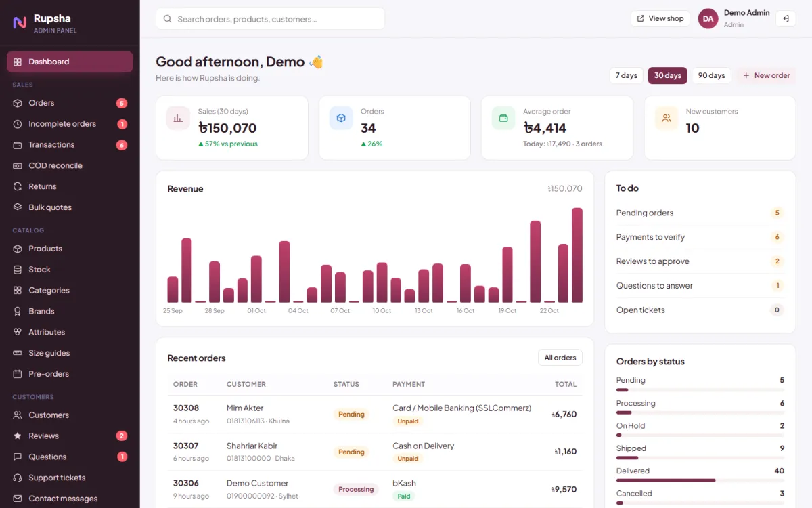Click the Support tickets headset icon
The width and height of the screenshot is (812, 508).
[x=18, y=478]
